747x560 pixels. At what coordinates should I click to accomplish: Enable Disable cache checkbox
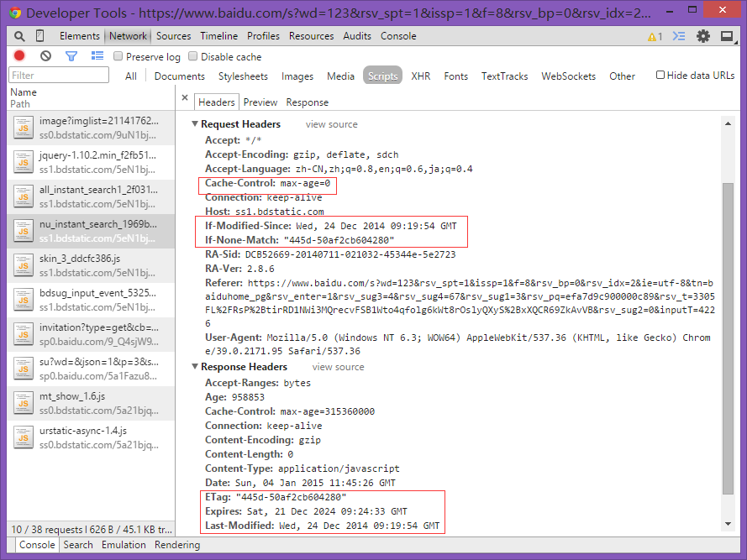point(192,56)
